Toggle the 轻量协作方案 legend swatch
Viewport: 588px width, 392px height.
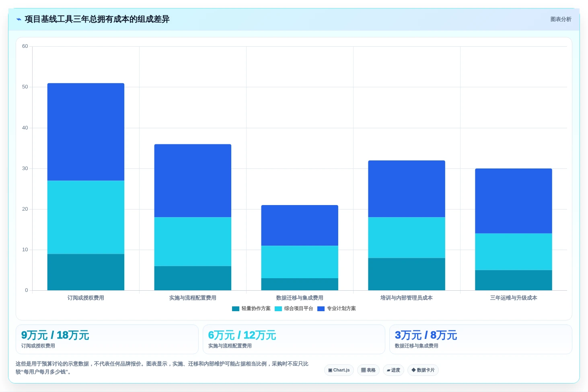236,309
